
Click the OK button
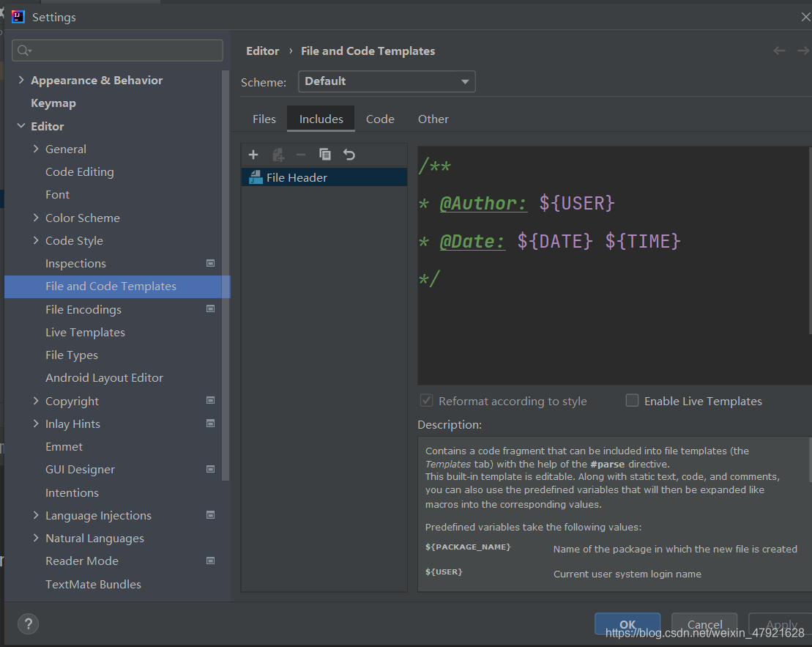coord(627,624)
